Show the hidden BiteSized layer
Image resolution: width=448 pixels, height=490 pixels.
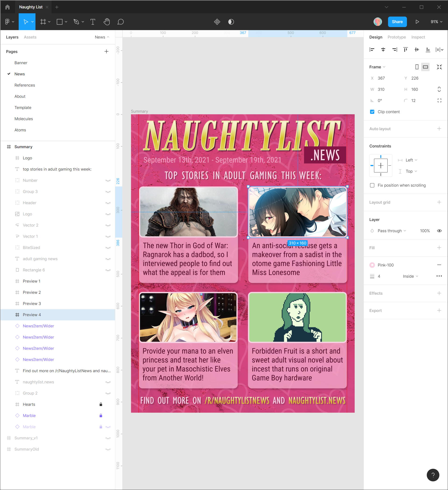point(108,247)
